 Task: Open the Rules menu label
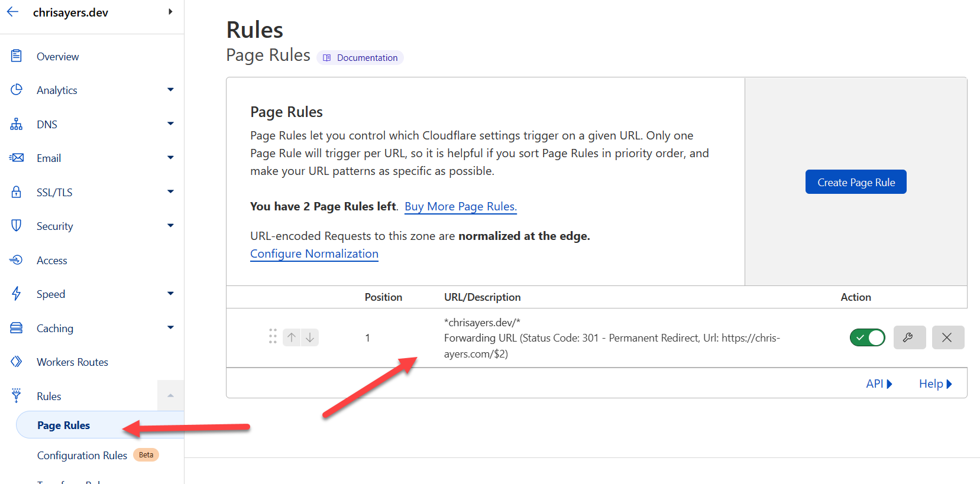pyautogui.click(x=49, y=397)
